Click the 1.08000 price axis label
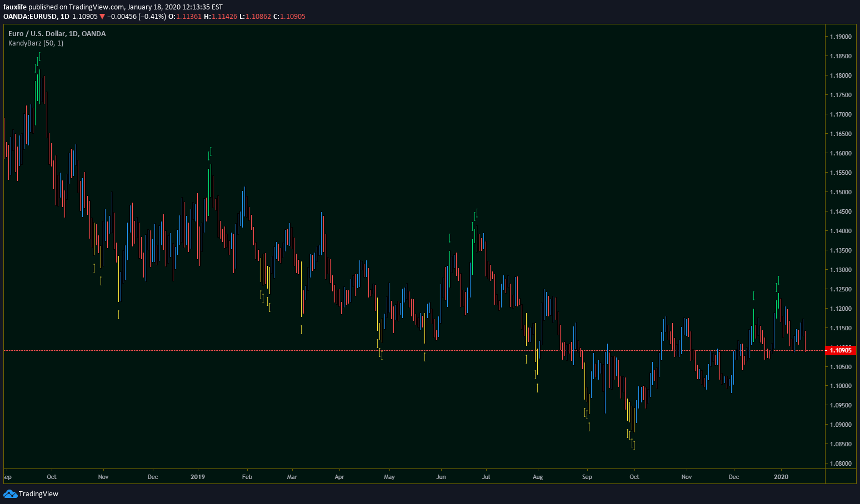This screenshot has width=860, height=504. (x=841, y=463)
